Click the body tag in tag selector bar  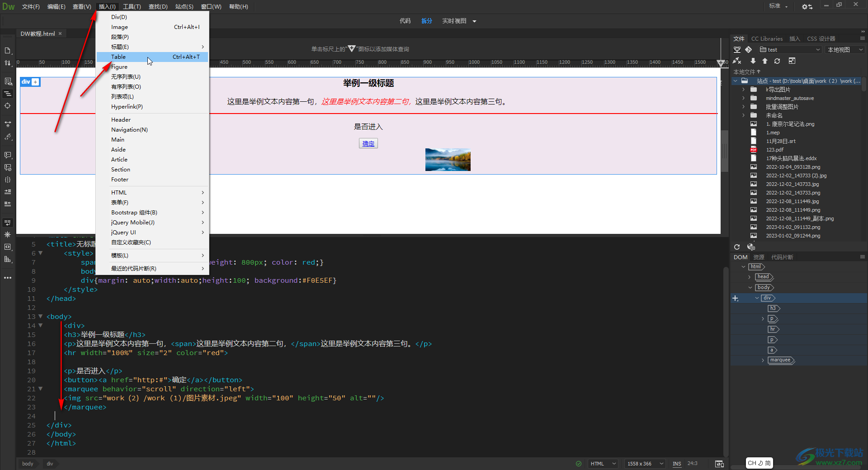[x=28, y=464]
